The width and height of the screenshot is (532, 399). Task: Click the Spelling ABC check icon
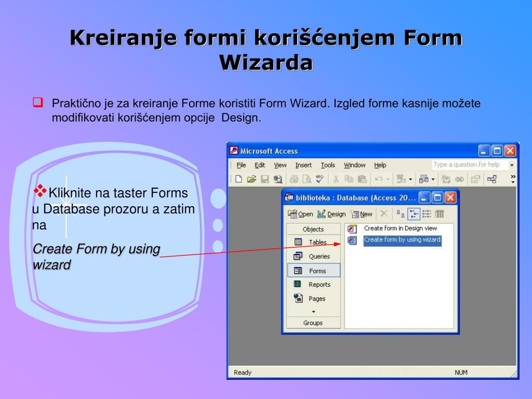click(x=320, y=179)
